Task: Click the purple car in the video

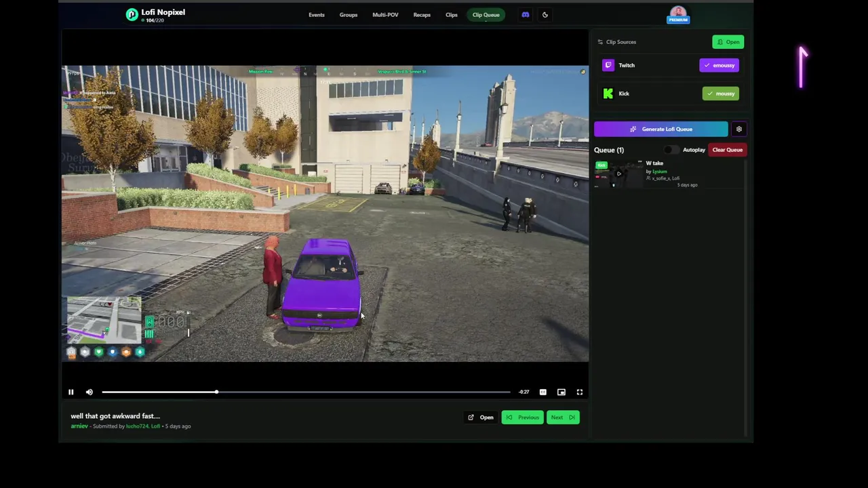Action: 322,285
